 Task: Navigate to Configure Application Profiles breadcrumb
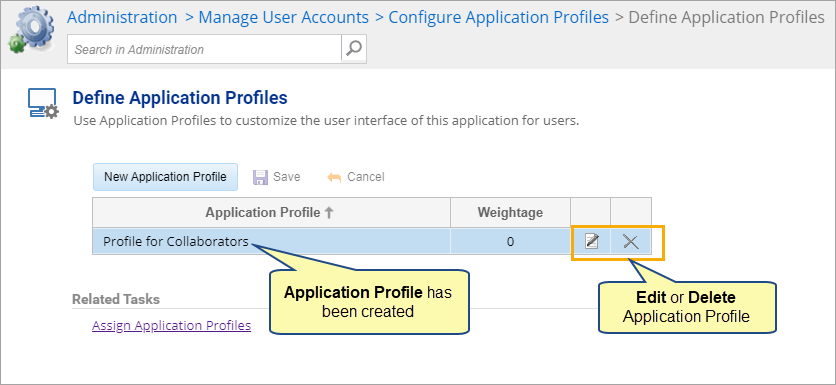point(499,17)
